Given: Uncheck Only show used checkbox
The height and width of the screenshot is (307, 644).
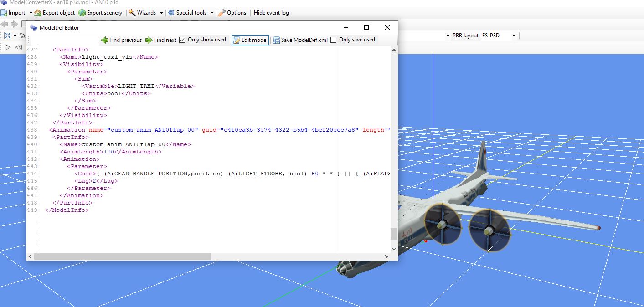Looking at the screenshot, I should [182, 40].
